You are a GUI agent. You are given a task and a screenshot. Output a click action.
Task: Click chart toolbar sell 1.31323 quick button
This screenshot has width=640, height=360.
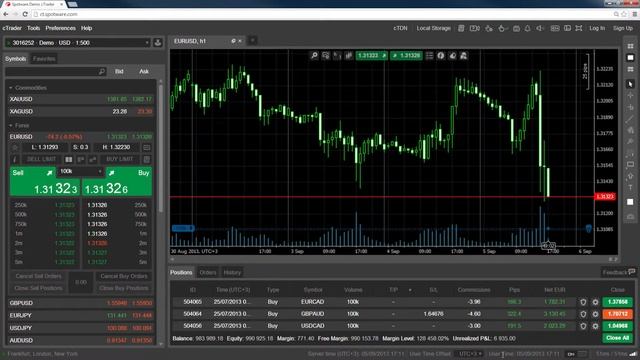[371, 56]
